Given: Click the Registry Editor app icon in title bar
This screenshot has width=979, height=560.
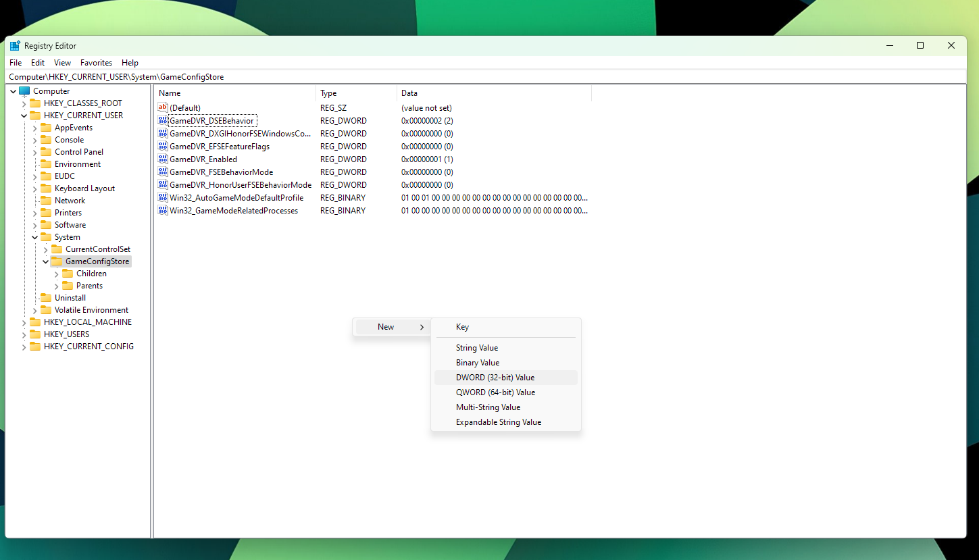Looking at the screenshot, I should click(15, 46).
